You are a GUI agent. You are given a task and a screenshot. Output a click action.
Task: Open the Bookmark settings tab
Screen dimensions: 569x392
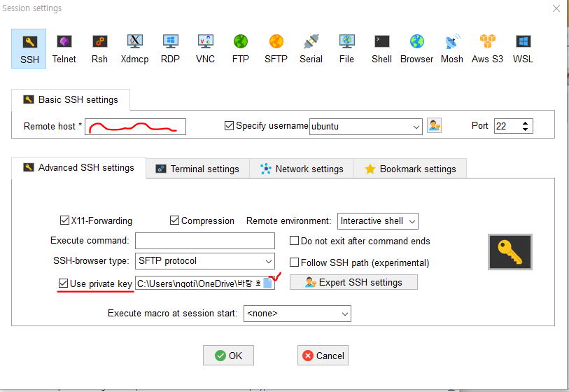pyautogui.click(x=410, y=169)
